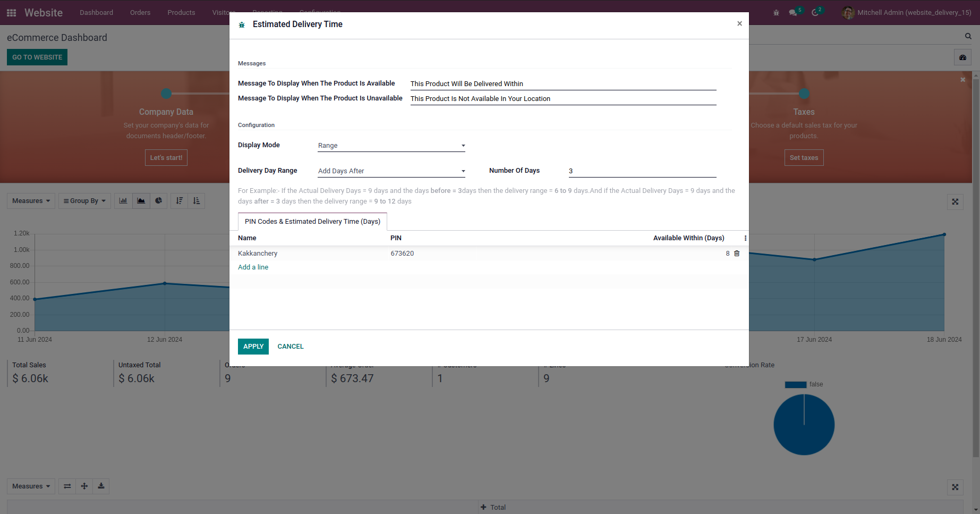This screenshot has width=980, height=514.
Task: Open column options kebab in PIN table
Action: (x=745, y=238)
